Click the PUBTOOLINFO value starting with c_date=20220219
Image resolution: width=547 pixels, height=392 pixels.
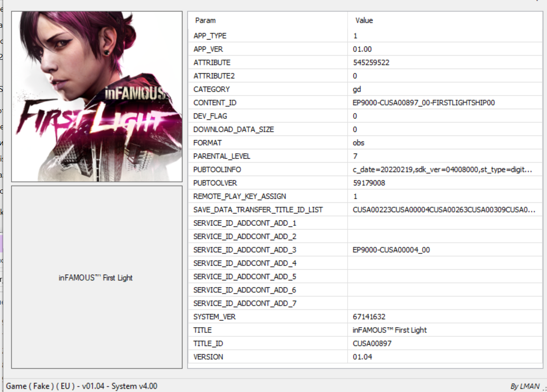(x=442, y=169)
